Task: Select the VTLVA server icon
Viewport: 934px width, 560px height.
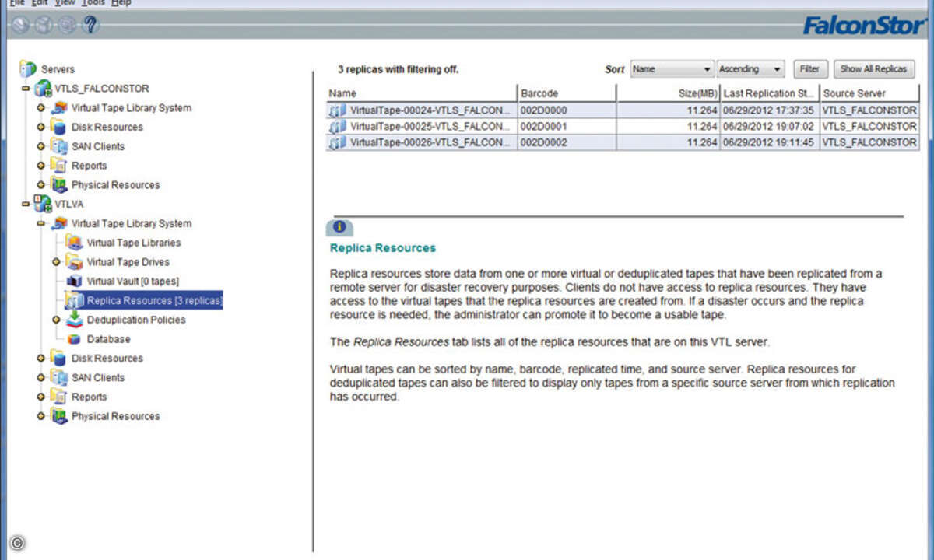Action: (43, 205)
